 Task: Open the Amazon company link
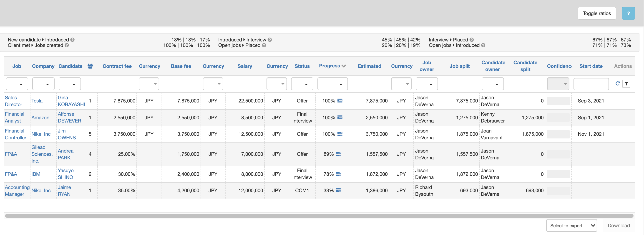[40, 117]
